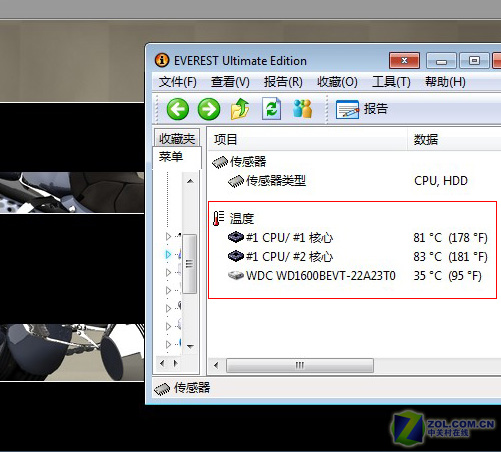The height and width of the screenshot is (452, 501).
Task: Click the green Back arrow in the toolbar
Action: pyautogui.click(x=178, y=109)
